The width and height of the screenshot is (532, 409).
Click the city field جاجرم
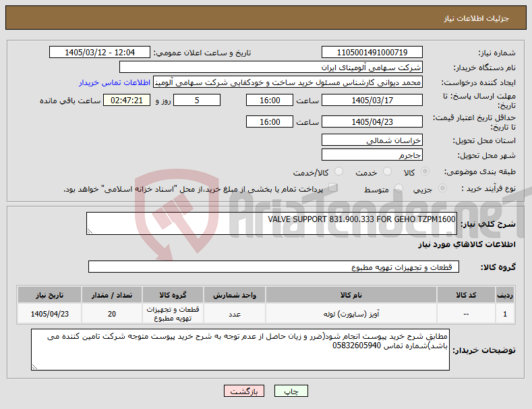(x=372, y=155)
